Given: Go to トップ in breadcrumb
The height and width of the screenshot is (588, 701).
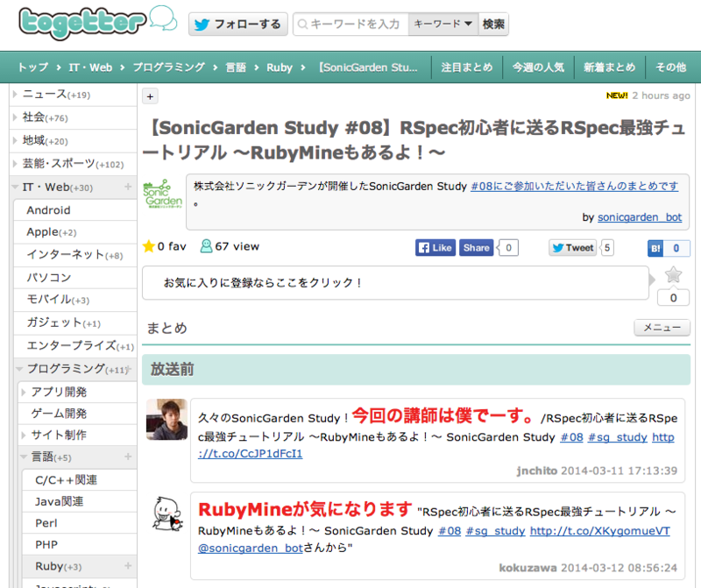Looking at the screenshot, I should click(32, 67).
